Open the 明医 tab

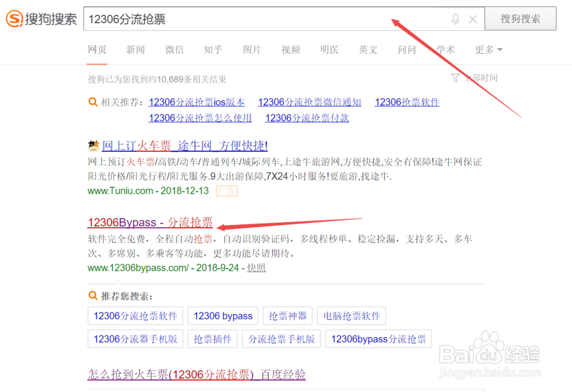(329, 50)
